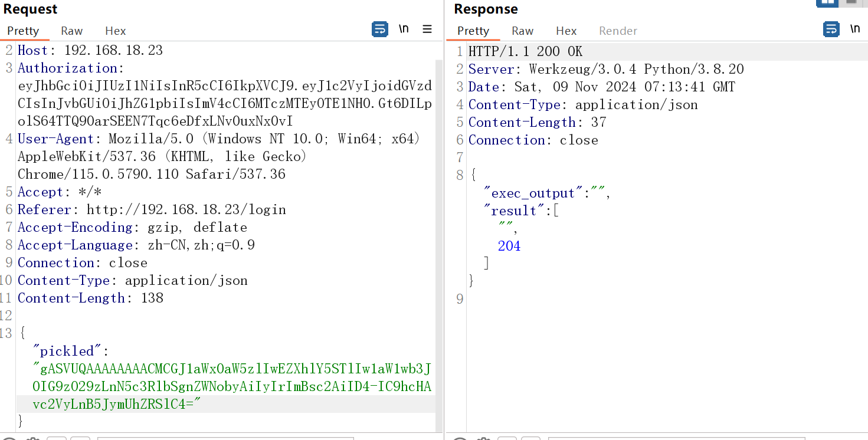Open the Response Render tab

tap(618, 31)
